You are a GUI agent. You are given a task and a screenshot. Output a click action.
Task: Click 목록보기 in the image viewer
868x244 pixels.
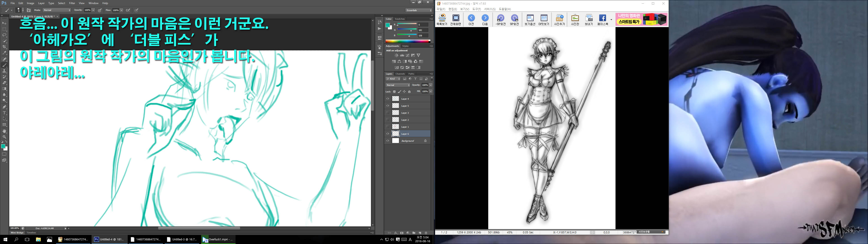442,20
